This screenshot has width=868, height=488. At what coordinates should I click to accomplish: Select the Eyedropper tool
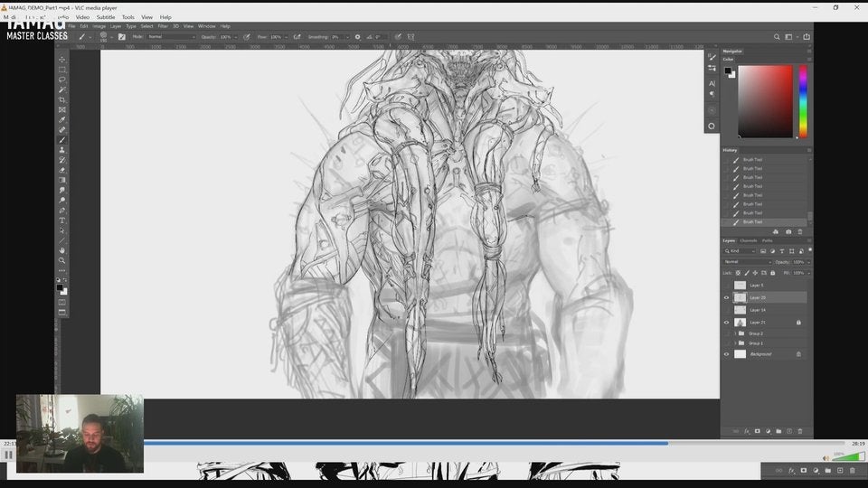pos(62,119)
